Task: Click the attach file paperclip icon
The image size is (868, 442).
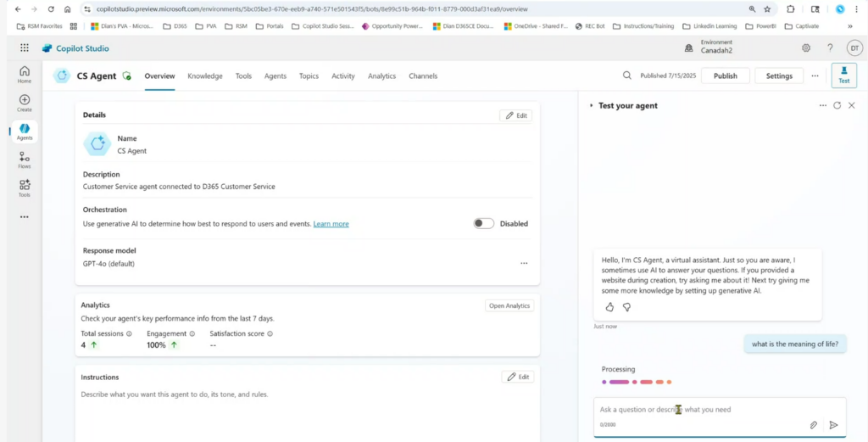Action: 813,425
